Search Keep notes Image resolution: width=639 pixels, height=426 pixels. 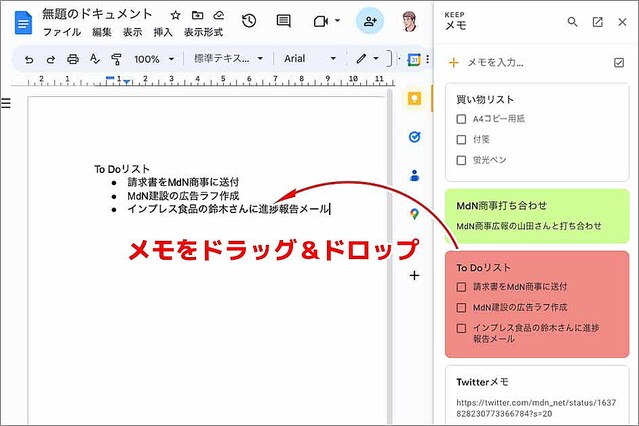coord(572,22)
